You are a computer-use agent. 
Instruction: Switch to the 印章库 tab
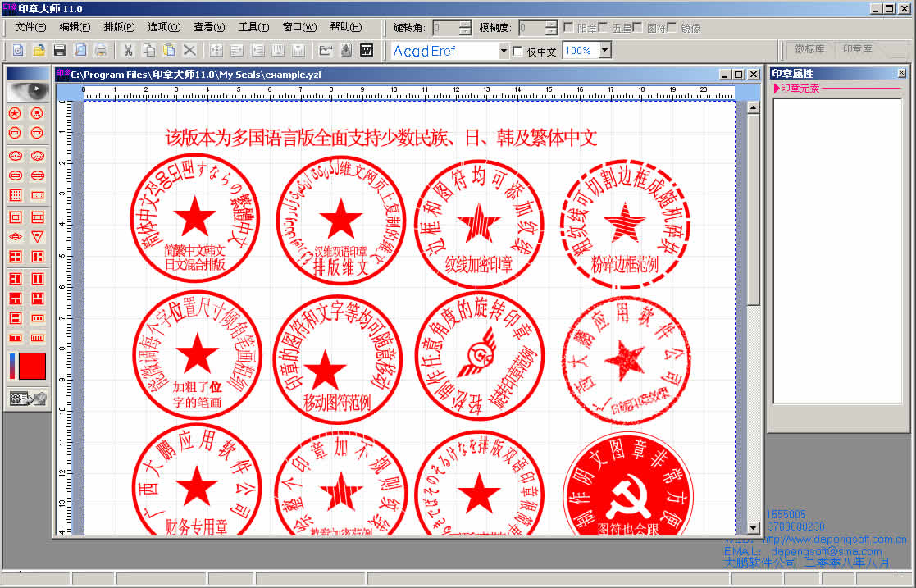pyautogui.click(x=858, y=49)
